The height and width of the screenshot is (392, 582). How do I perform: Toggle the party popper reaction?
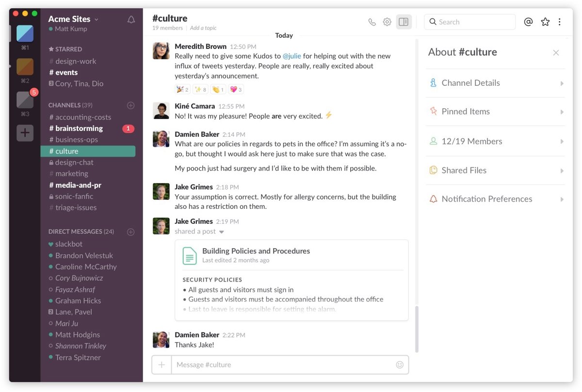(182, 89)
